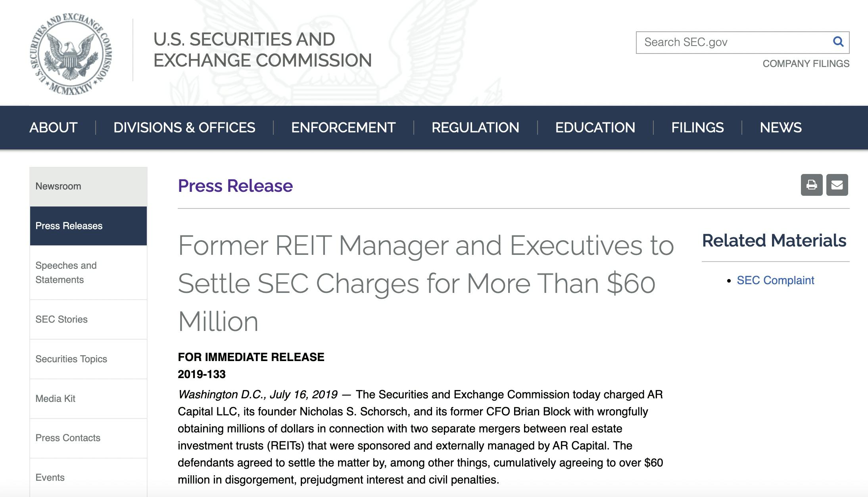Open the About menu

[54, 128]
